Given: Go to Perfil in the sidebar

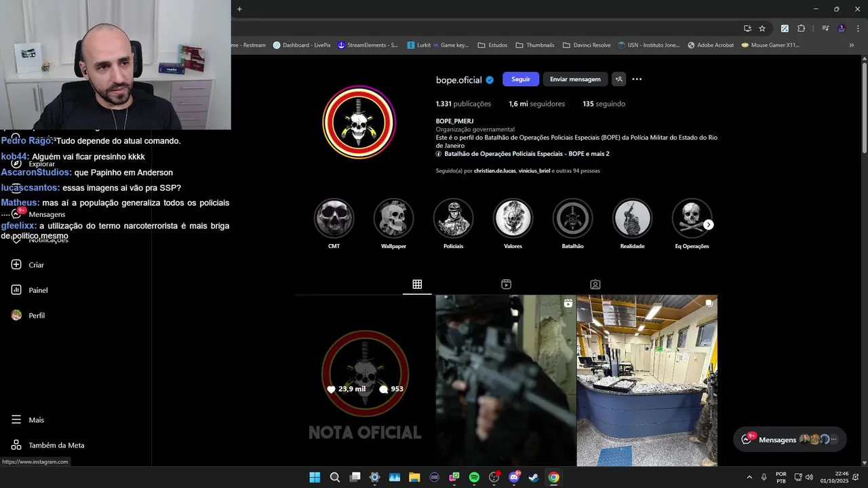Looking at the screenshot, I should [37, 315].
